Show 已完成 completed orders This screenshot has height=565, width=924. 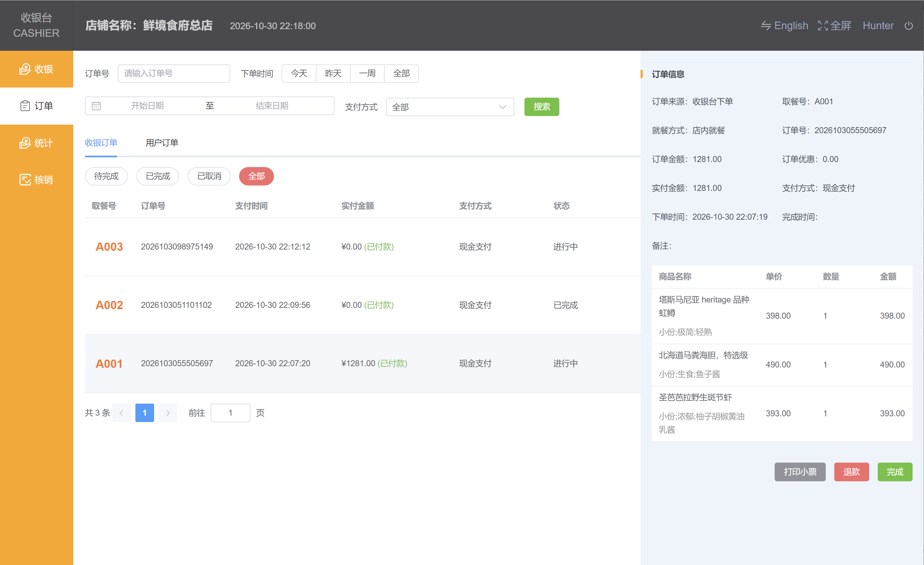click(x=158, y=176)
